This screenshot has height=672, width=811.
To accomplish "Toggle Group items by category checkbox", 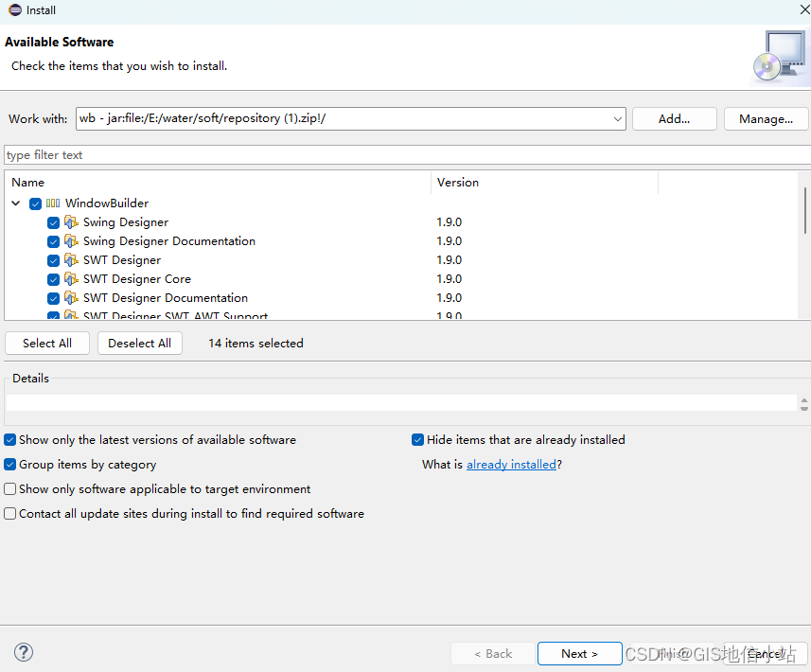I will [9, 465].
